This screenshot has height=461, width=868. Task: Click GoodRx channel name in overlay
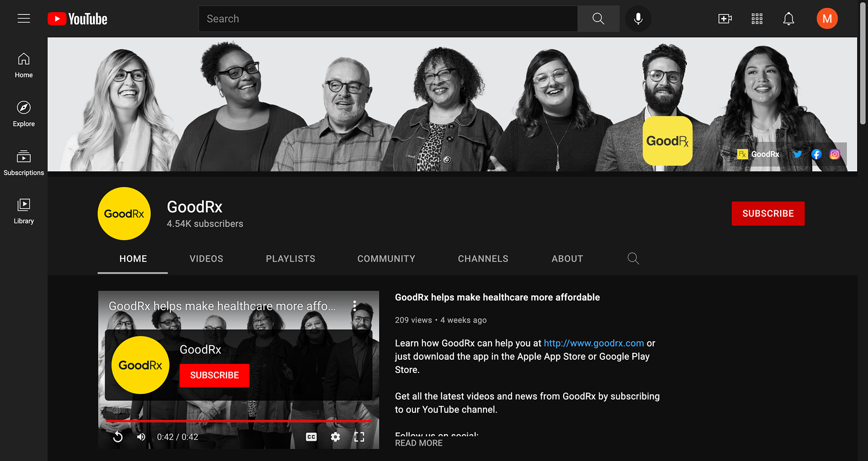point(200,349)
